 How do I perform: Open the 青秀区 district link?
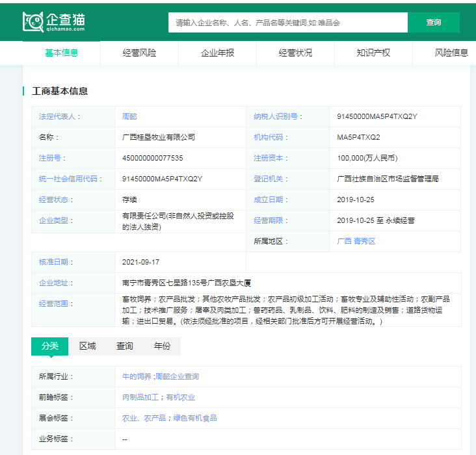(x=365, y=241)
